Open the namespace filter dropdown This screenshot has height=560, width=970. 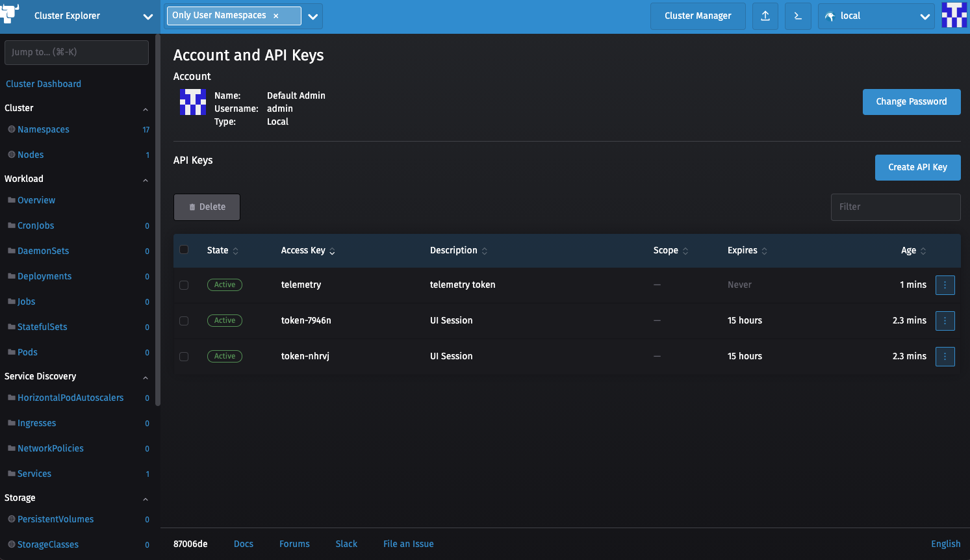pos(313,16)
